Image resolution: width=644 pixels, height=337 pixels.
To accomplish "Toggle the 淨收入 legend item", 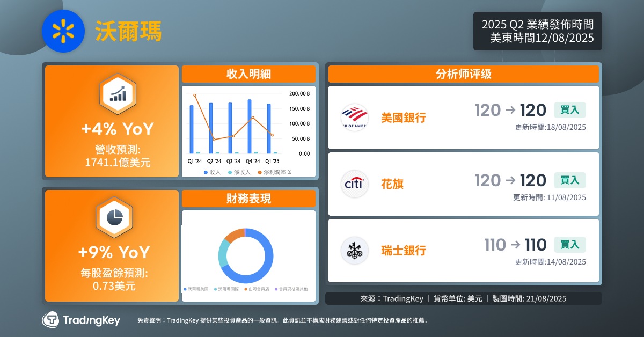I will click(x=239, y=172).
